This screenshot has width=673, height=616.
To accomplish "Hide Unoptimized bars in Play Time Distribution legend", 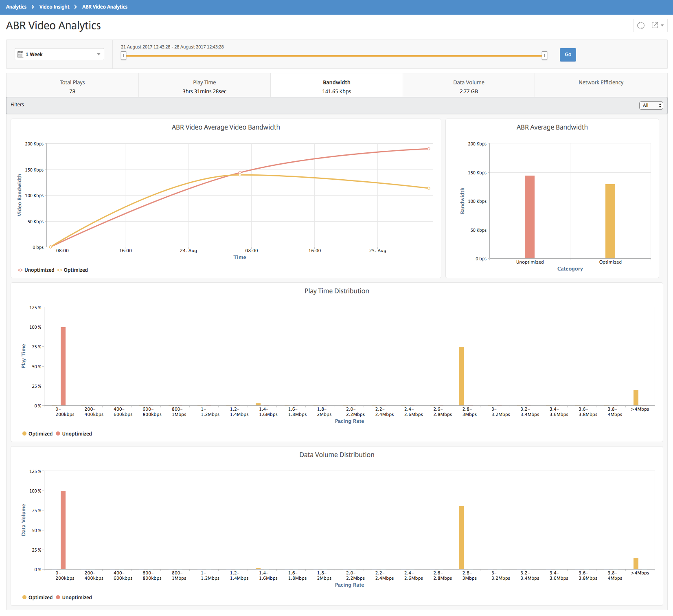I will pyautogui.click(x=74, y=434).
